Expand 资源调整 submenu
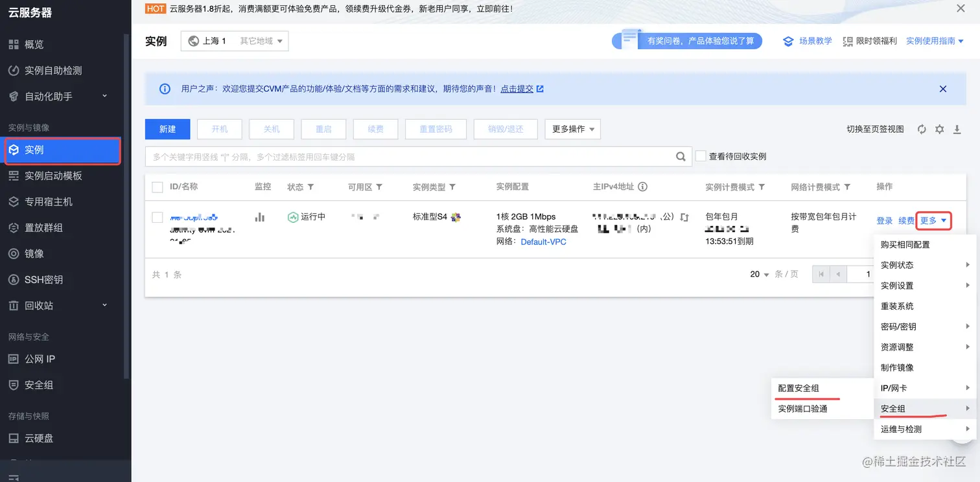This screenshot has width=980, height=482. point(925,347)
